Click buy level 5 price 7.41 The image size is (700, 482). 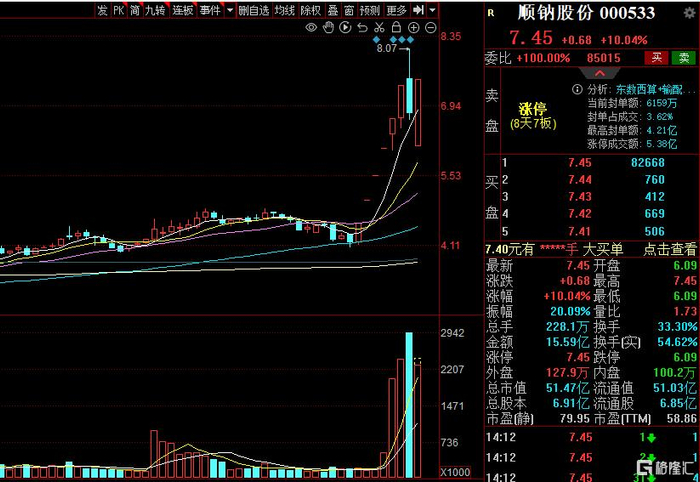[580, 231]
